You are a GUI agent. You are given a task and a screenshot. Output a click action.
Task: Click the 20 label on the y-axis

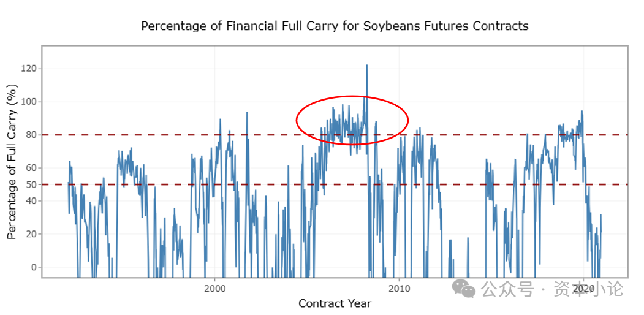tap(32, 234)
